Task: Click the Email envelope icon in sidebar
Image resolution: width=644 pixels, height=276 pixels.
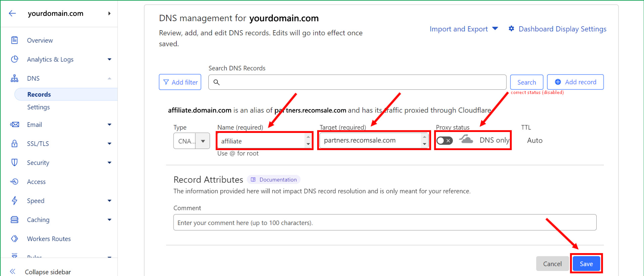Action: pos(14,125)
